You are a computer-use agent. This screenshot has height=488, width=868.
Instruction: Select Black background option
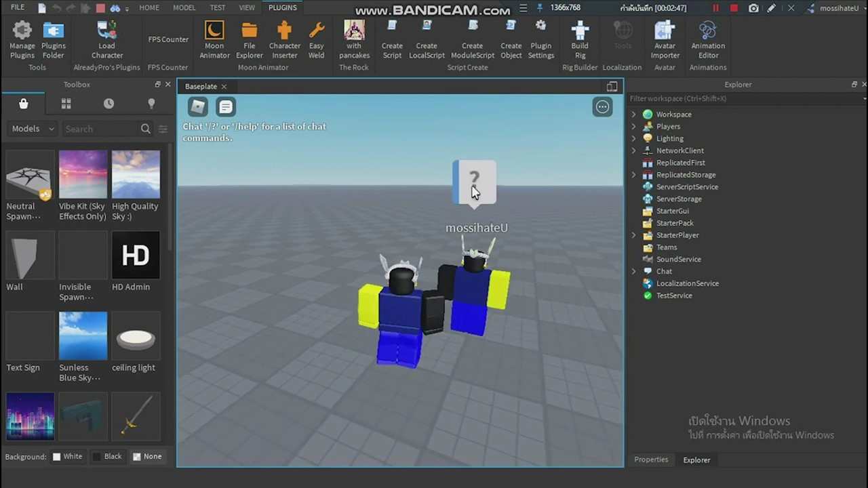click(106, 456)
